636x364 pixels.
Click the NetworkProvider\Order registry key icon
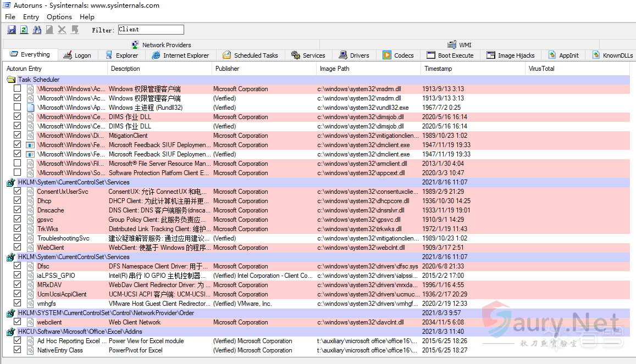[x=11, y=313]
